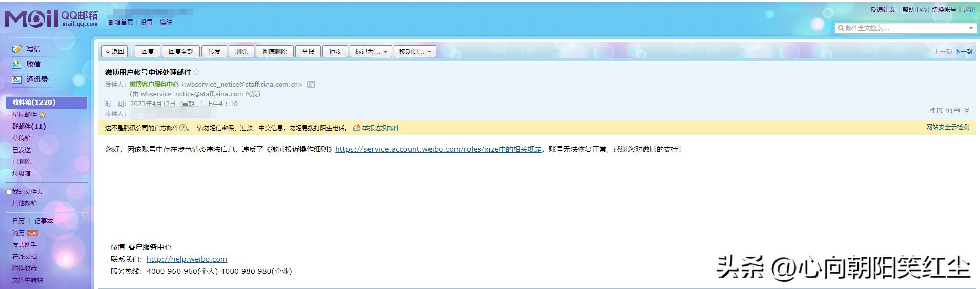This screenshot has width=980, height=289.
Task: Click the sender contact card icon
Action: coord(311,85)
